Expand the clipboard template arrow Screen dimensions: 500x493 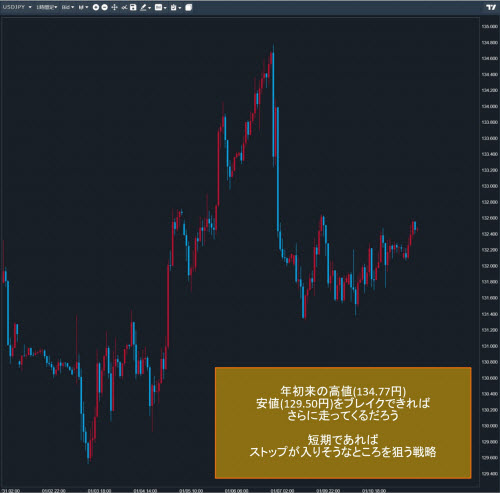pos(179,7)
